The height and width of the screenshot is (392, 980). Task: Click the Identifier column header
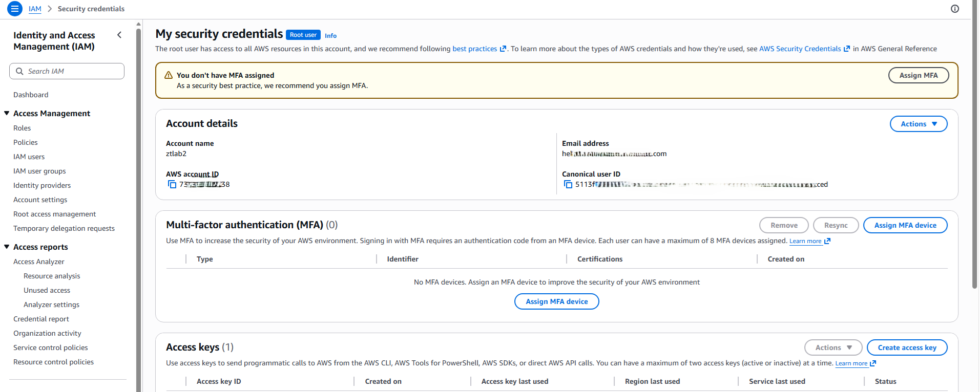(403, 259)
